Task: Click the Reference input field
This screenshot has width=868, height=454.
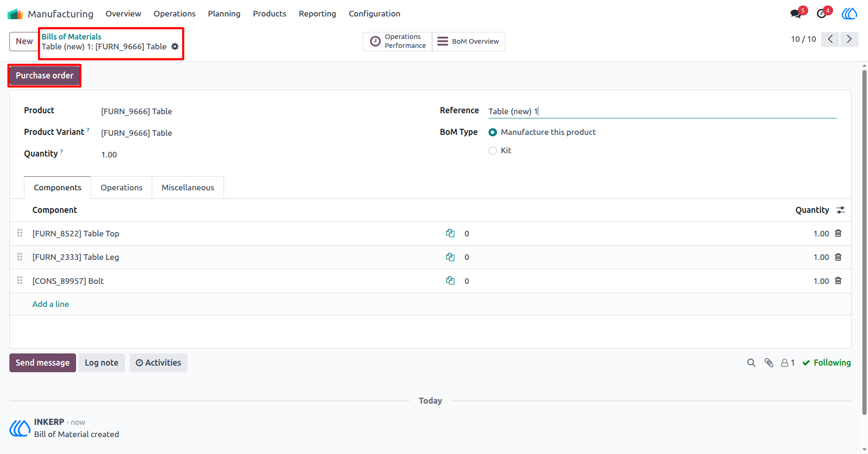Action: tap(662, 111)
